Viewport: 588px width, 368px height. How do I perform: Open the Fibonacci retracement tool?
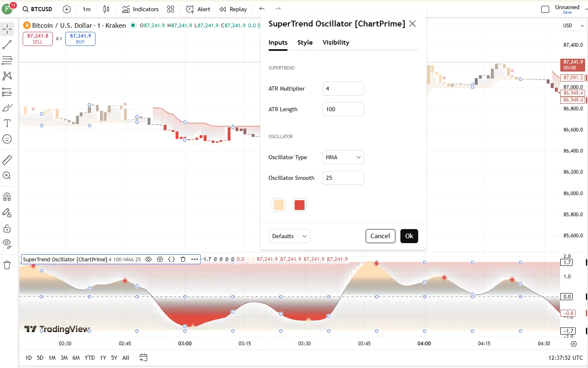coord(7,60)
